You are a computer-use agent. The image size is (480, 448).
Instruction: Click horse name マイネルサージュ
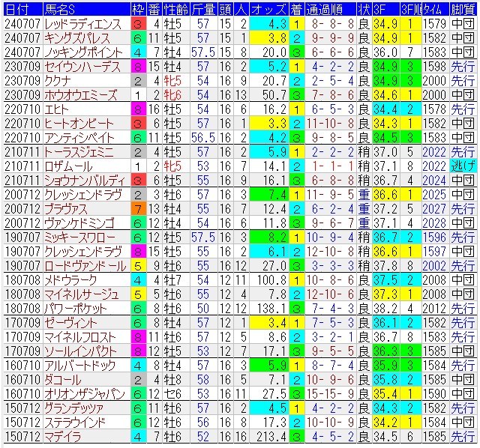tap(81, 294)
